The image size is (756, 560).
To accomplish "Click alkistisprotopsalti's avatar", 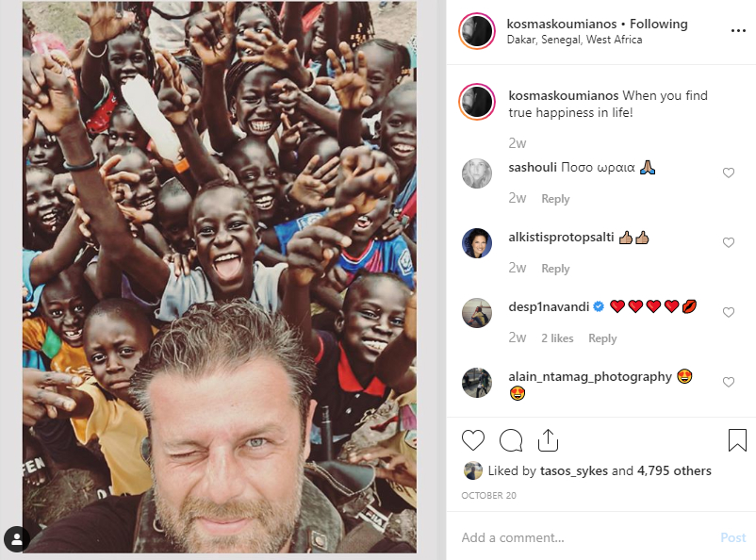I will tap(477, 243).
